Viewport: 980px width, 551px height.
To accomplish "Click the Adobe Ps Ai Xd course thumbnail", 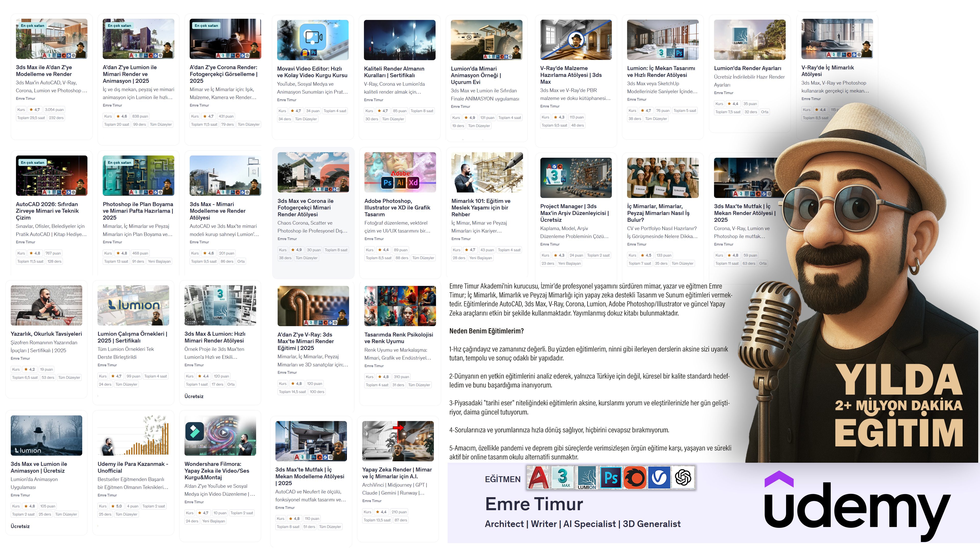I will 400,172.
